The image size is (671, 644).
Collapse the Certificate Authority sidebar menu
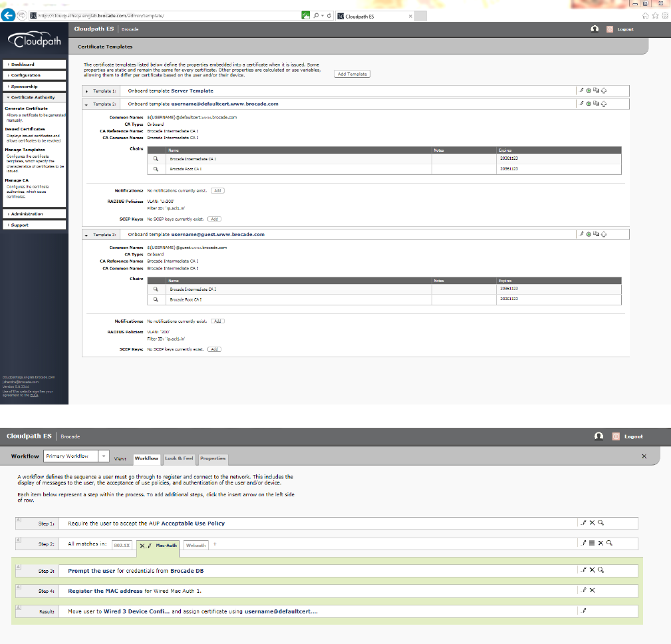pos(34,98)
